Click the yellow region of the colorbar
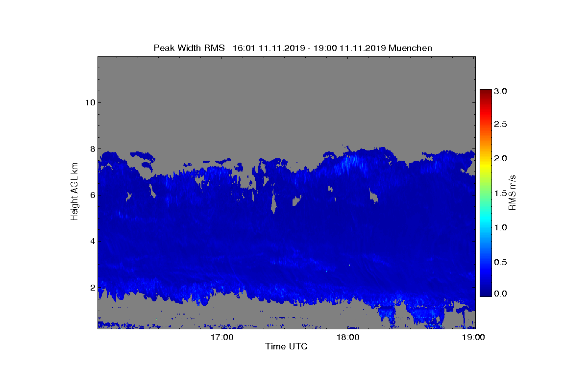 tap(486, 165)
